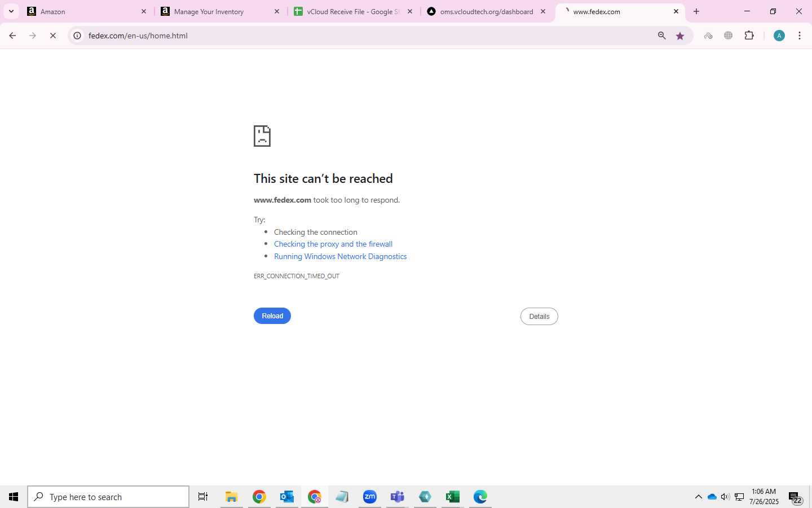The width and height of the screenshot is (812, 508).
Task: Open Google Chrome from taskbar
Action: coord(259,497)
